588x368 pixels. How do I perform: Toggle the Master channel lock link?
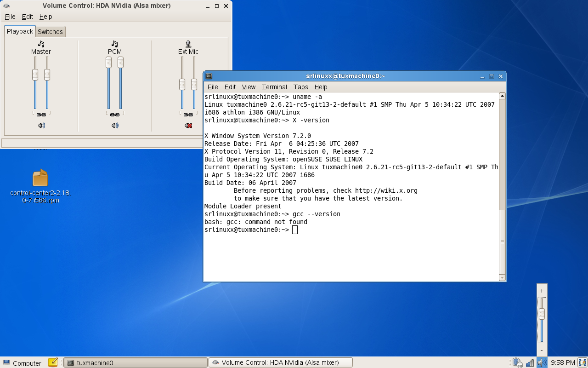click(x=41, y=115)
